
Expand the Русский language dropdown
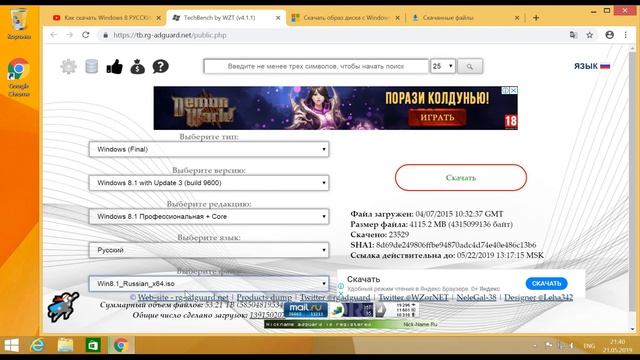(209, 250)
